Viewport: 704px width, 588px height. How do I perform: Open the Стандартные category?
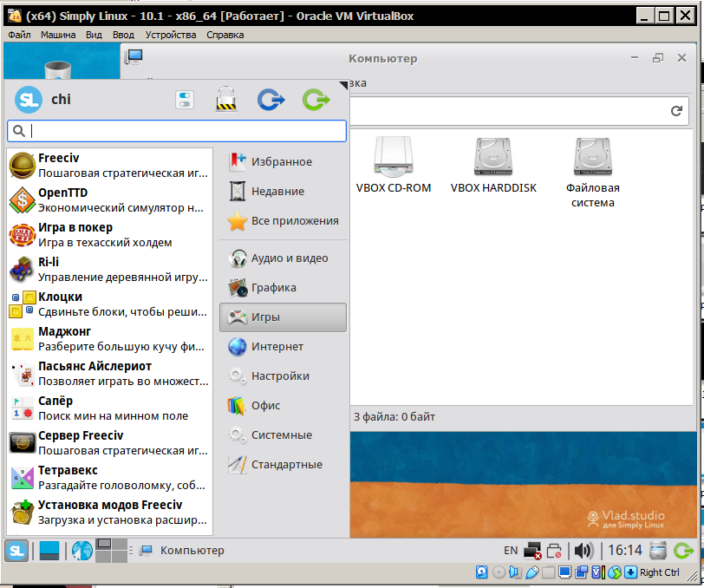(283, 465)
